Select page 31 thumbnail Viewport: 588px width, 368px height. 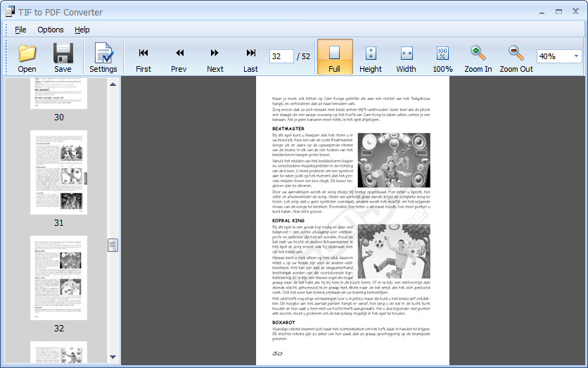click(x=58, y=172)
